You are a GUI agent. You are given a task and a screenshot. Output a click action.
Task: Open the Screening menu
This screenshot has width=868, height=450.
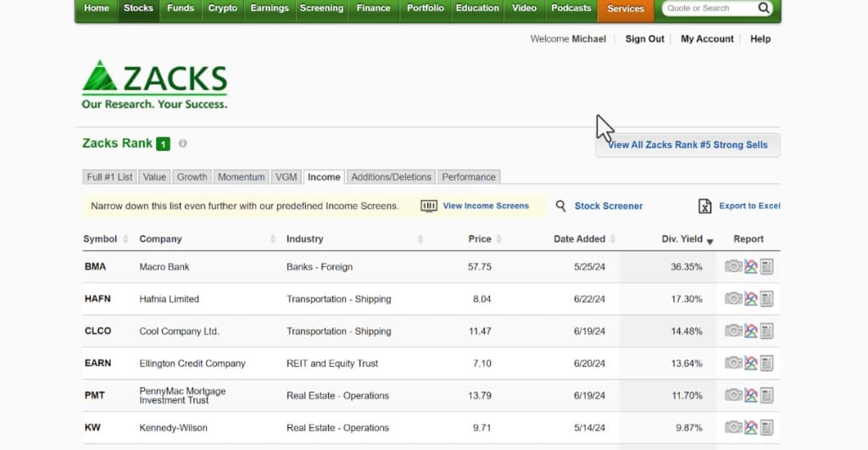tap(321, 8)
